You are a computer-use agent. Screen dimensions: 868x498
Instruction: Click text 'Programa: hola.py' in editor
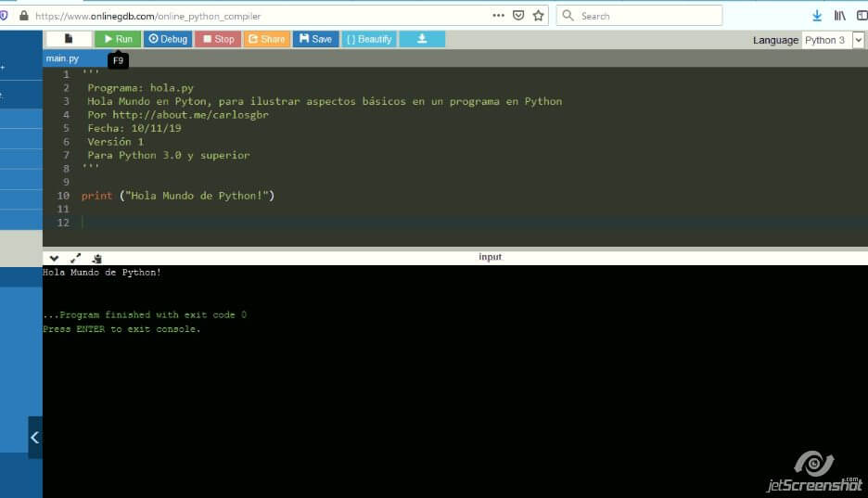pyautogui.click(x=141, y=87)
